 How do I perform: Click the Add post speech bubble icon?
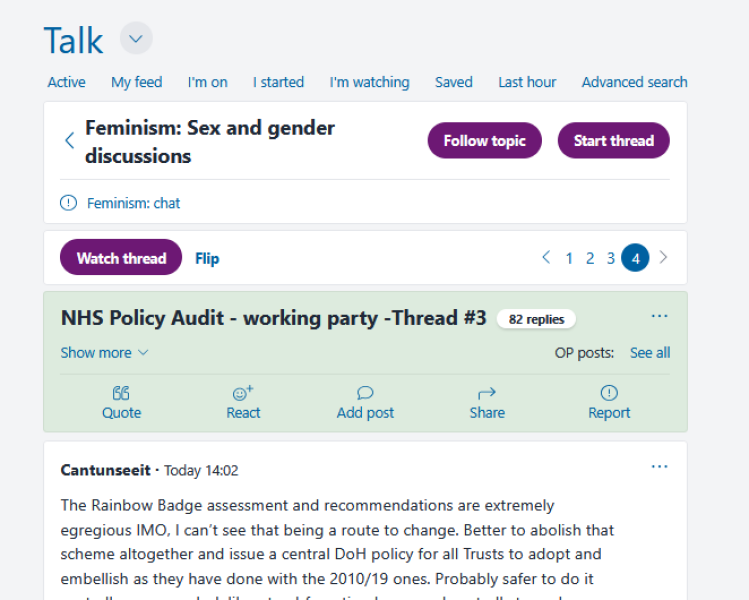365,393
